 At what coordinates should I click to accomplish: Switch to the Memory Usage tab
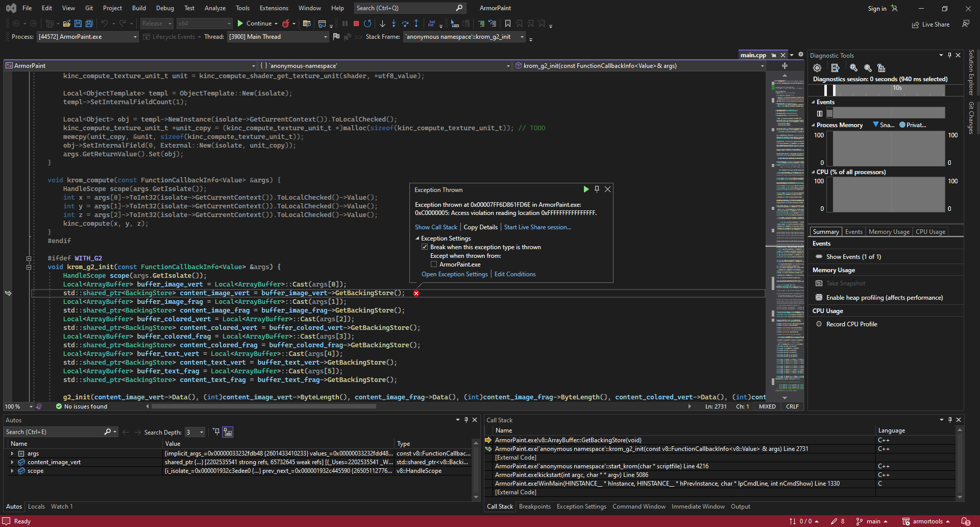[889, 231]
